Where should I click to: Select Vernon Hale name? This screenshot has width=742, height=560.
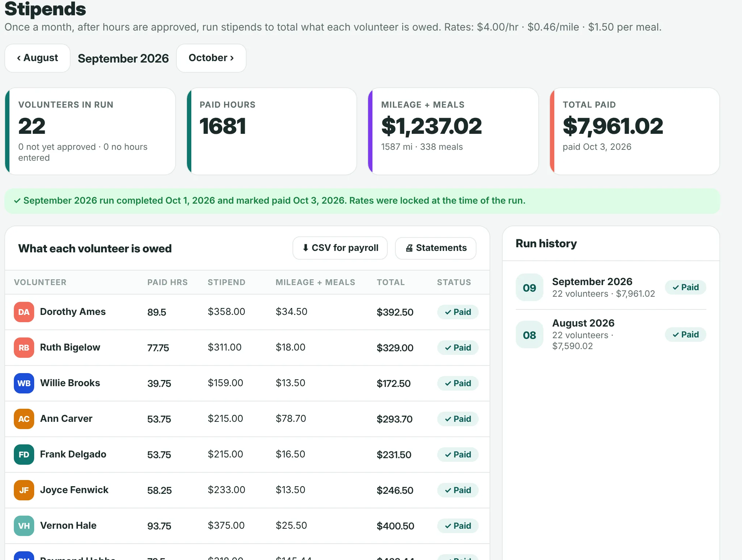click(68, 525)
